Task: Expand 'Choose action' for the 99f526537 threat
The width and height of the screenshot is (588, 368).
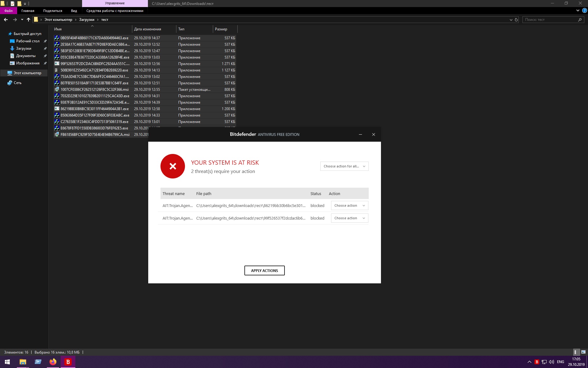Action: tap(349, 218)
